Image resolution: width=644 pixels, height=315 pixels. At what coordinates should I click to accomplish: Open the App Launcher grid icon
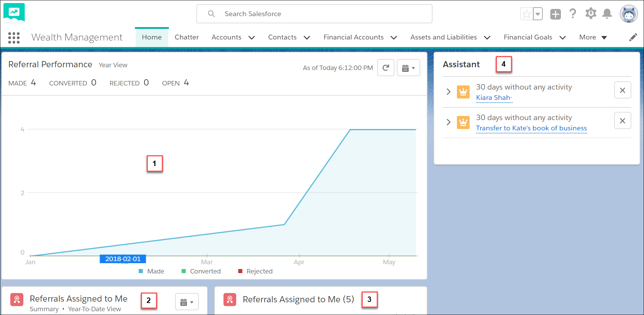pyautogui.click(x=14, y=38)
